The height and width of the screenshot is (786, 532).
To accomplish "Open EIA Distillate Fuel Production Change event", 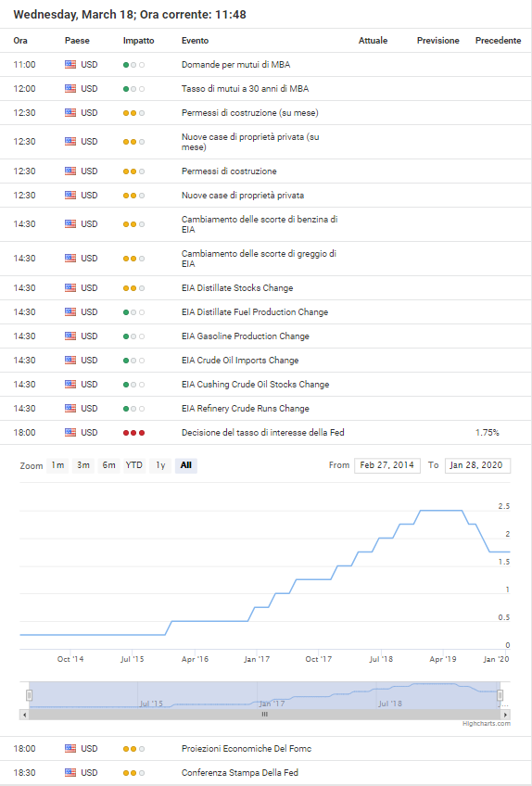I will click(255, 311).
